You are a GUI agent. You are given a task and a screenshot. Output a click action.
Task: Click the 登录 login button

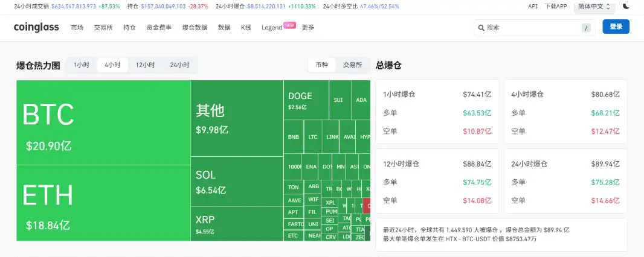tap(616, 27)
